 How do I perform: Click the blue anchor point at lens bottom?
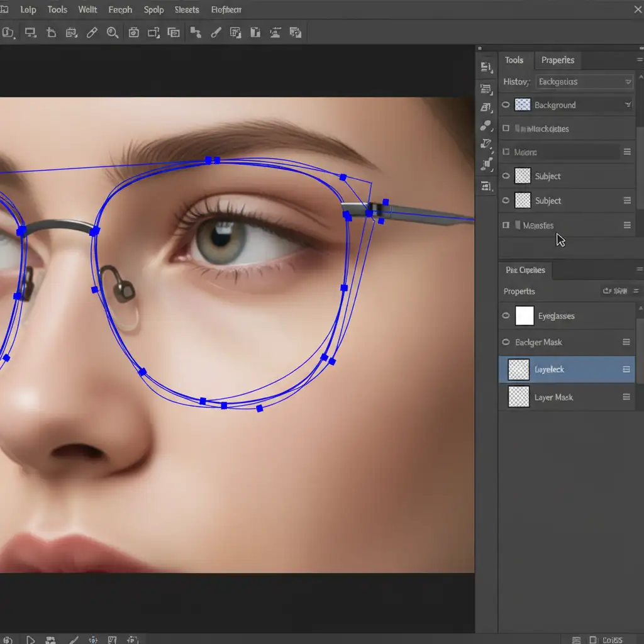tap(224, 406)
